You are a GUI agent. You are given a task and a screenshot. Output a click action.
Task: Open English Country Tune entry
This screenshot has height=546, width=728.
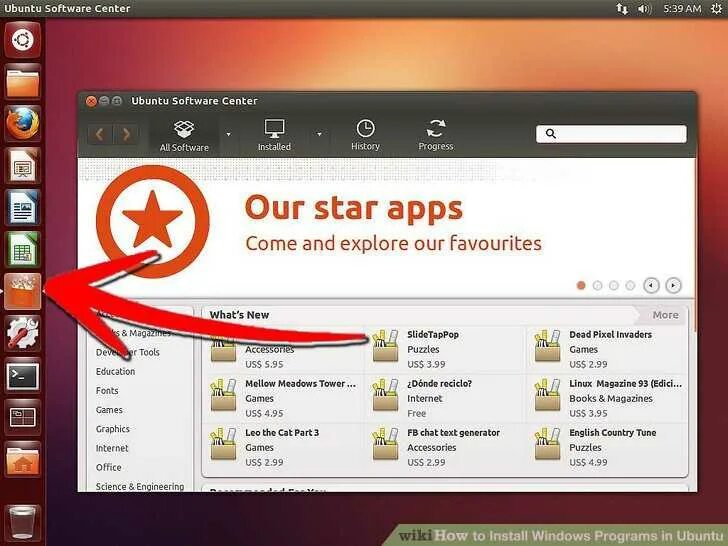[607, 447]
